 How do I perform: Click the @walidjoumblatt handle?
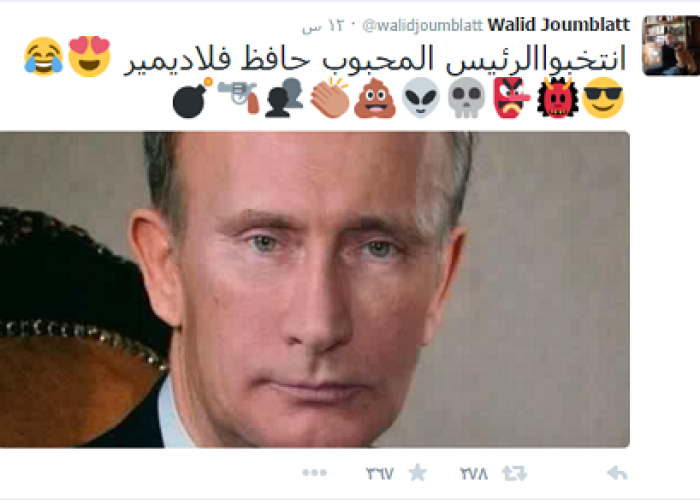point(422,25)
